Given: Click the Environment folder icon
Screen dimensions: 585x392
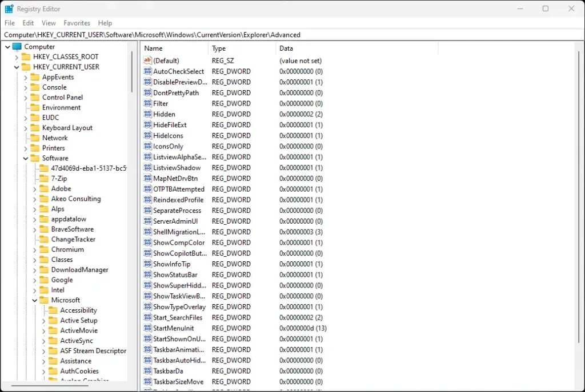Looking at the screenshot, I should [x=35, y=107].
